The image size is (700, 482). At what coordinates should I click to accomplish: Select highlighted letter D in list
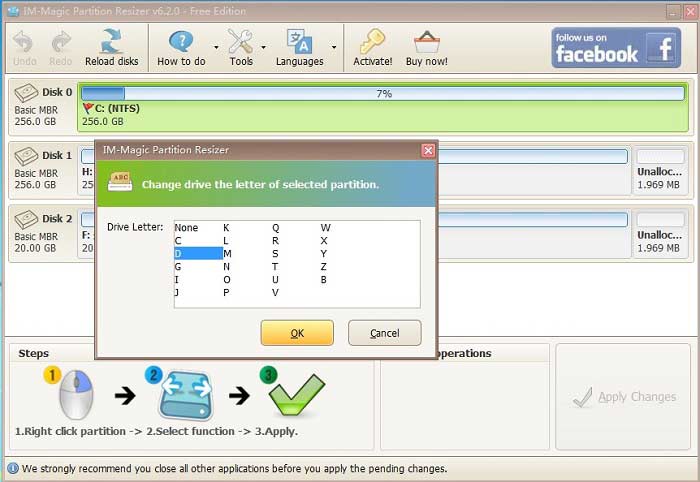pos(198,253)
